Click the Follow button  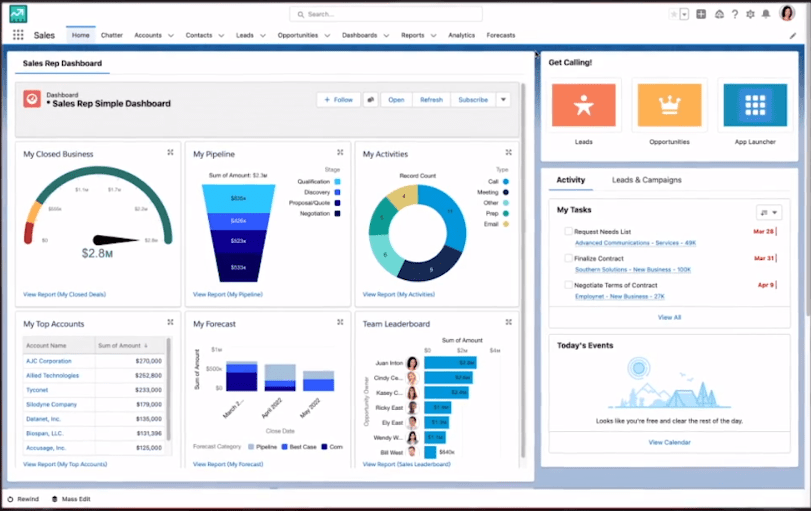[338, 100]
